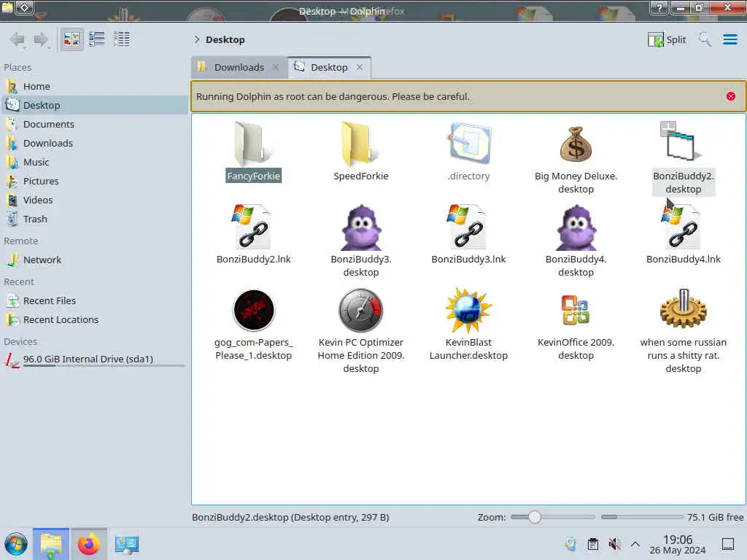
Task: Go forward with the Forward arrow
Action: point(42,39)
